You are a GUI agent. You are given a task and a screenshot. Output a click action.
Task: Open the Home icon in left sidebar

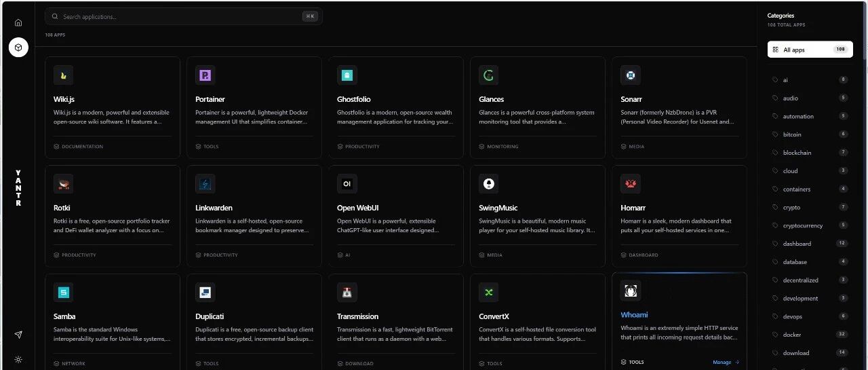(x=18, y=22)
